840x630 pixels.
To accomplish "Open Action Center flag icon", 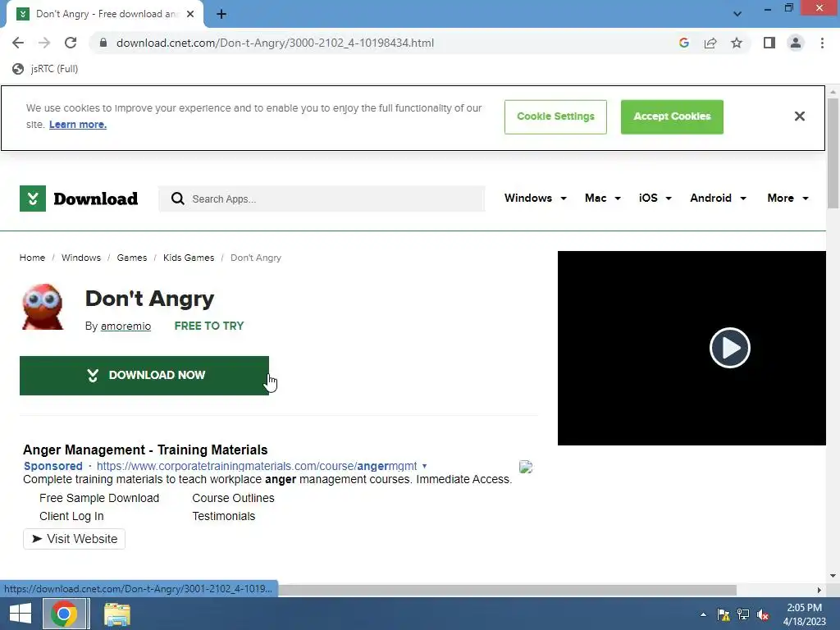I will point(724,614).
